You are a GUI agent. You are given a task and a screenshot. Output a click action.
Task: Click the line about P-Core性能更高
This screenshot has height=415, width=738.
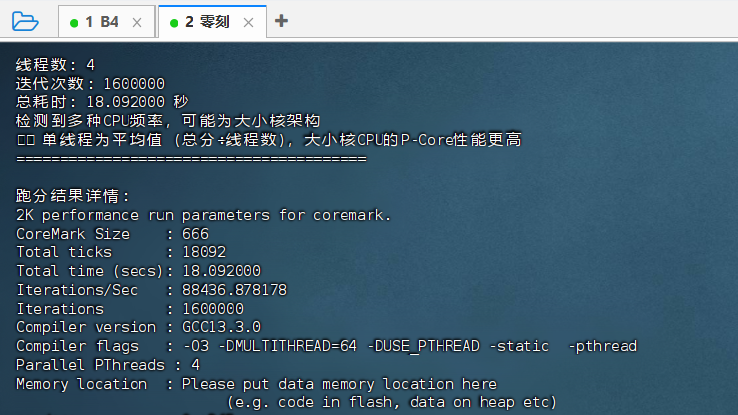pos(269,140)
